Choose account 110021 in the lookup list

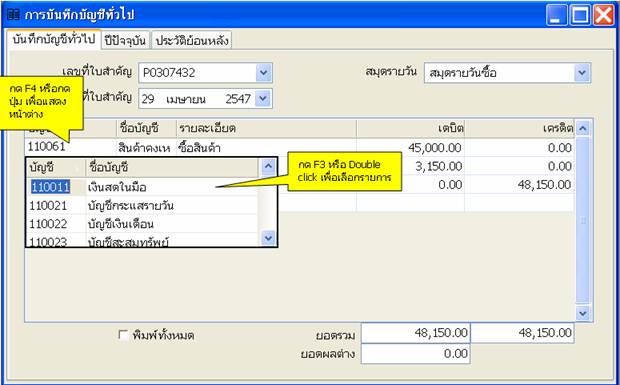tap(56, 206)
